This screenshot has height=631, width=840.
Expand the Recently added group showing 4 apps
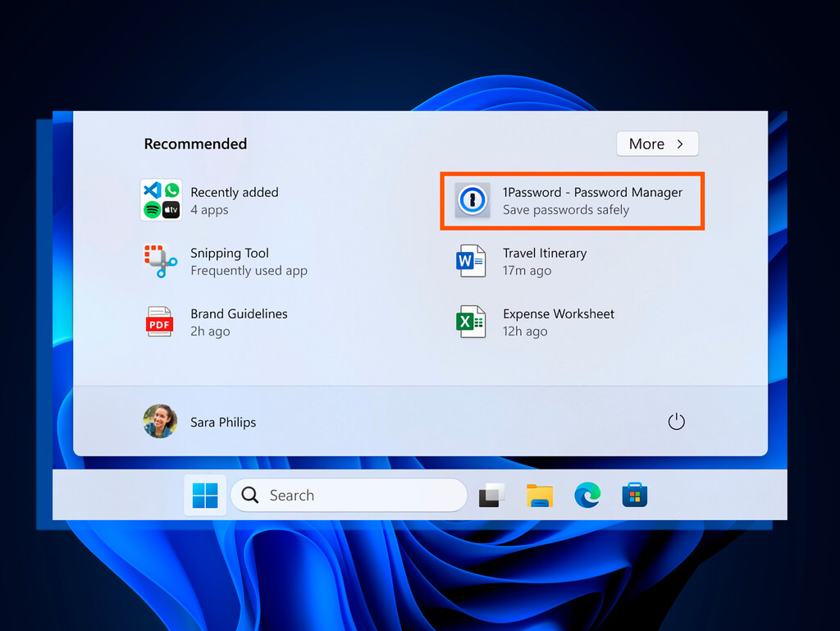click(235, 200)
